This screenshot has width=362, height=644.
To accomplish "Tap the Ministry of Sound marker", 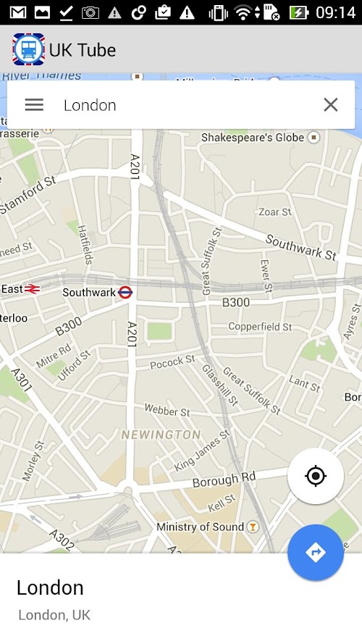I will [x=253, y=527].
